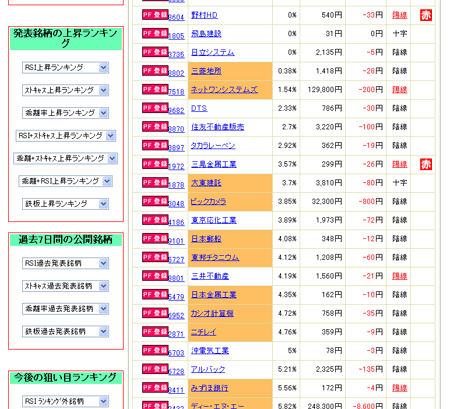Open the みずほ銀行 stock link
The height and width of the screenshot is (409, 450).
(x=210, y=388)
